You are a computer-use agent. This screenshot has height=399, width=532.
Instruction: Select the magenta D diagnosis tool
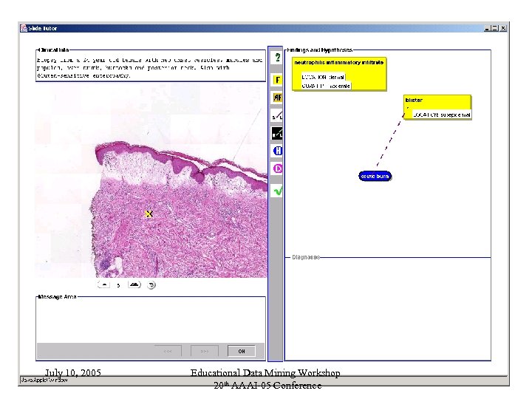(x=278, y=168)
